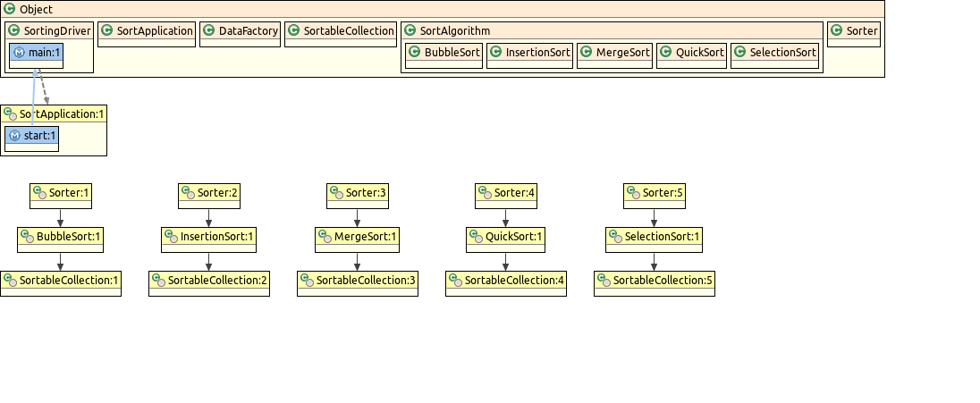
Task: Click the arrow between Sorter:2 and InsertionSort:1
Action: tap(209, 215)
